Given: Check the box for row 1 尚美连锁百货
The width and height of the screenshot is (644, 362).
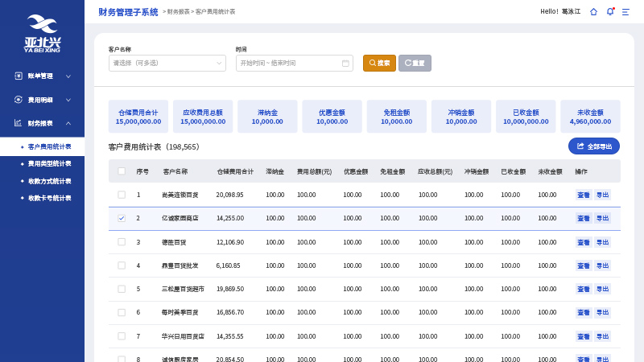Looking at the screenshot, I should coord(122,195).
